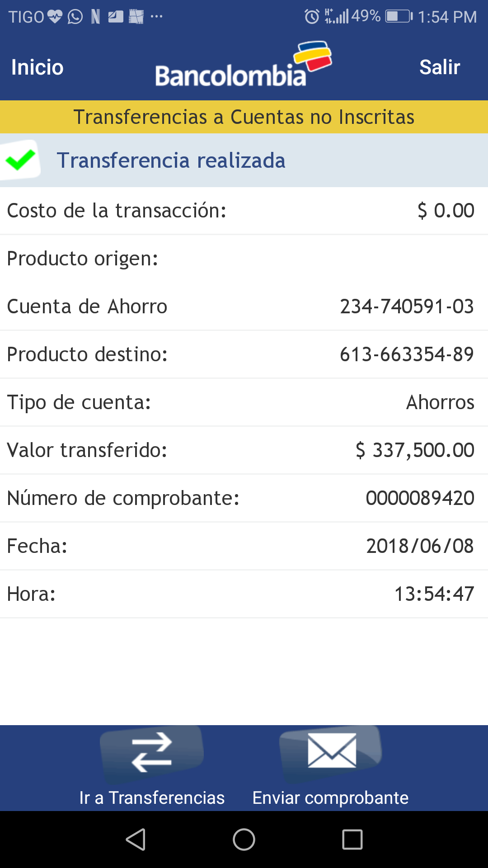488x868 pixels.
Task: Tap Salir to log out
Action: pyautogui.click(x=439, y=67)
